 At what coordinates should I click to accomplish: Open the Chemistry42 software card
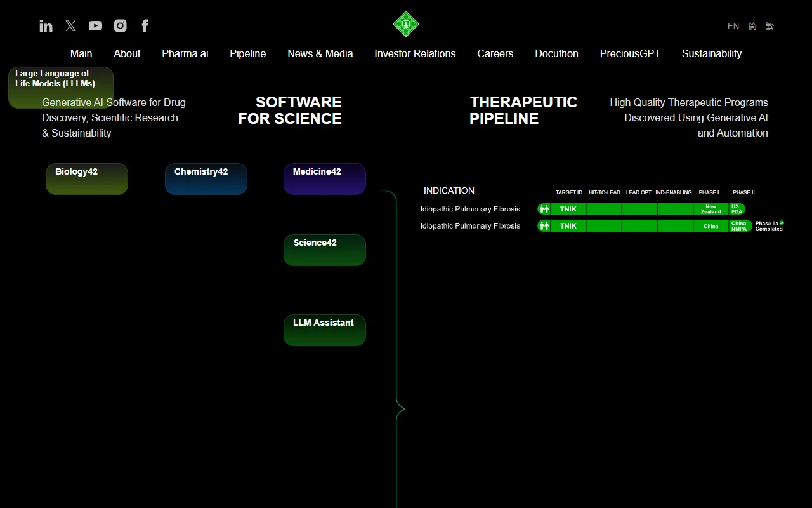click(x=206, y=179)
